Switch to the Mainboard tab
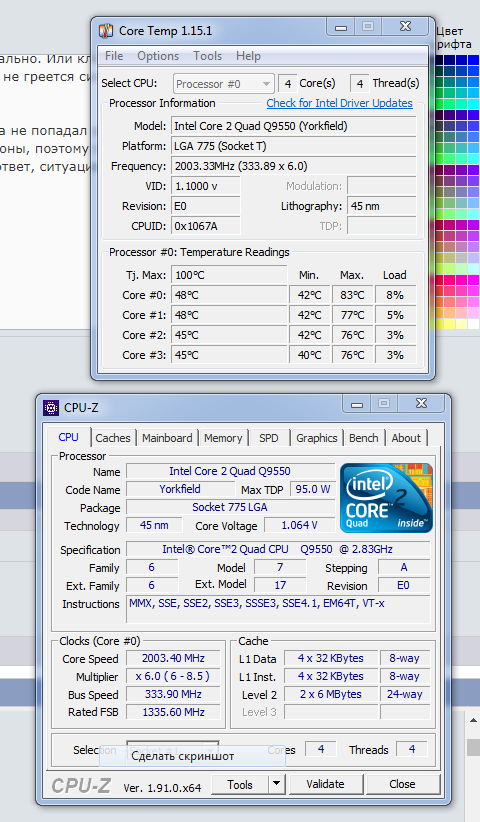The image size is (480, 822). click(167, 438)
